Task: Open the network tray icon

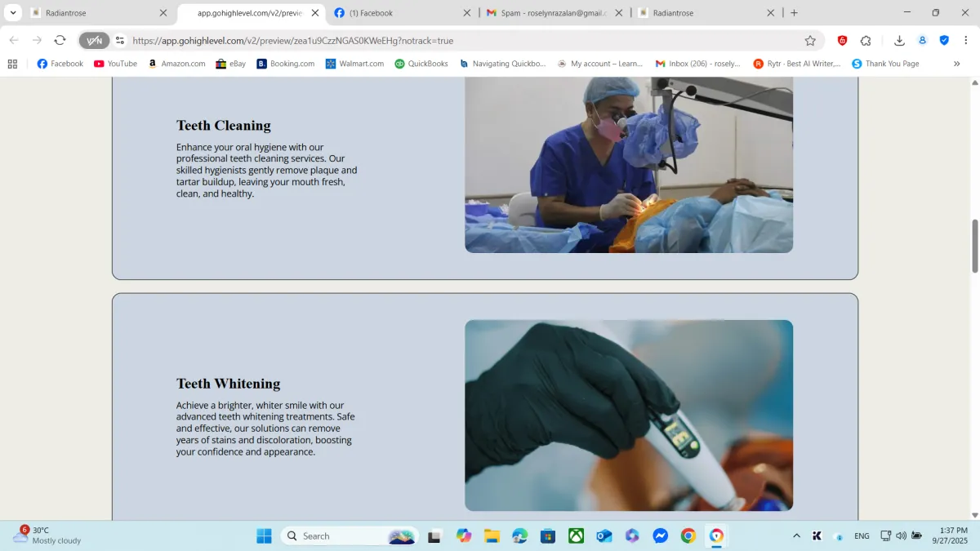Action: pos(885,536)
